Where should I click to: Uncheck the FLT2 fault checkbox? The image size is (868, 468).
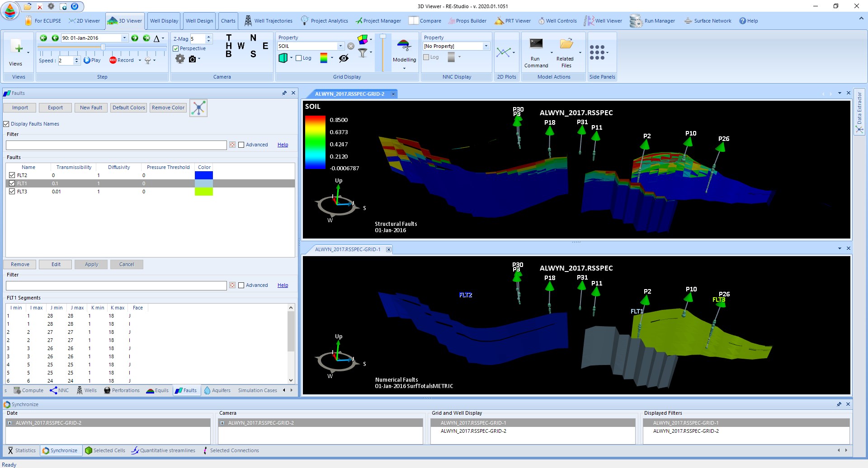(12, 175)
